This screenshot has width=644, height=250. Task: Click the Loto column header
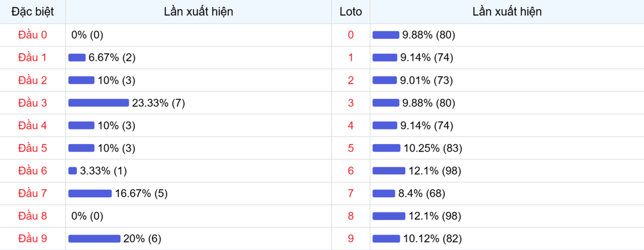[350, 12]
